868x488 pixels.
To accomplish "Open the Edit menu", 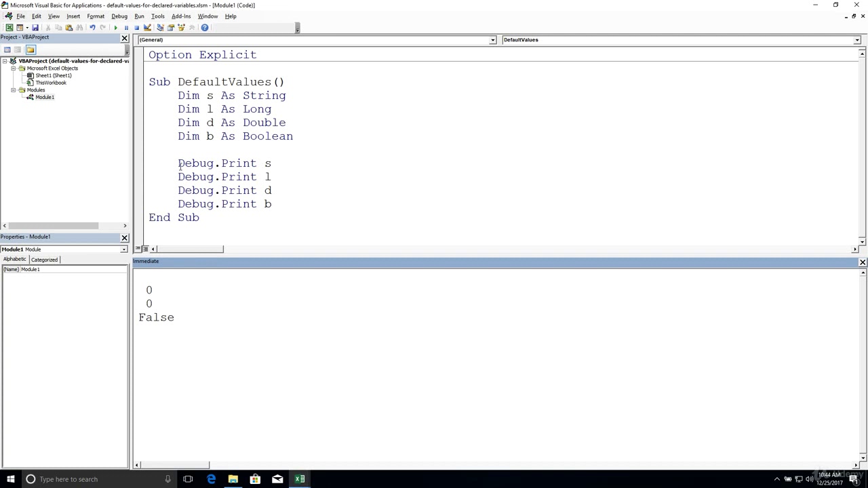I will click(36, 16).
